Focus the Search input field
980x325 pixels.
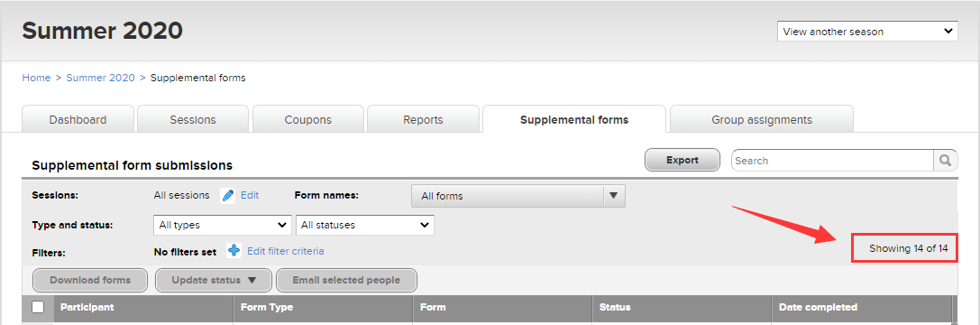coord(832,161)
